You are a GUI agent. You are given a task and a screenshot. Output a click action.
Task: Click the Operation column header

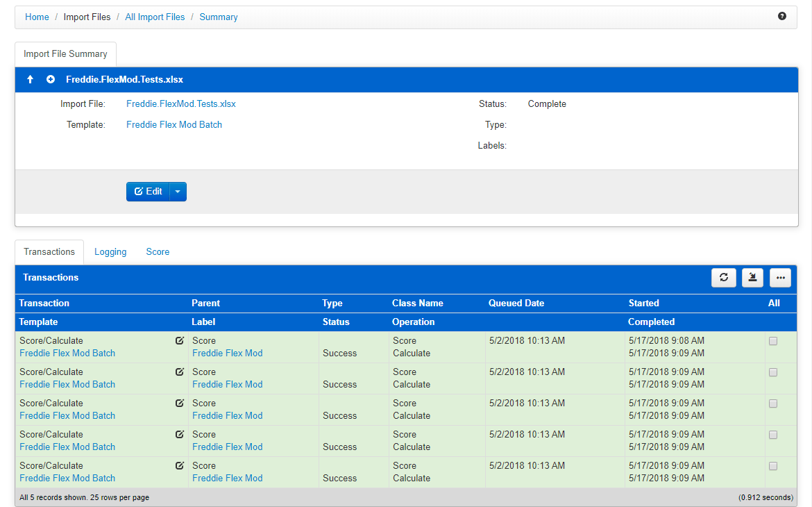point(413,322)
